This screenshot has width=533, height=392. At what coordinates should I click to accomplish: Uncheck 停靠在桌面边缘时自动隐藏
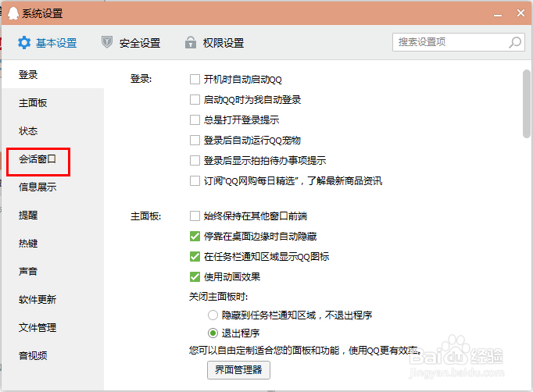(x=195, y=237)
